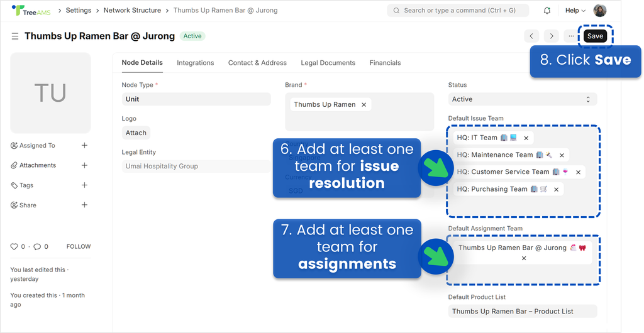Add assignee with Assigned To plus

tap(84, 146)
